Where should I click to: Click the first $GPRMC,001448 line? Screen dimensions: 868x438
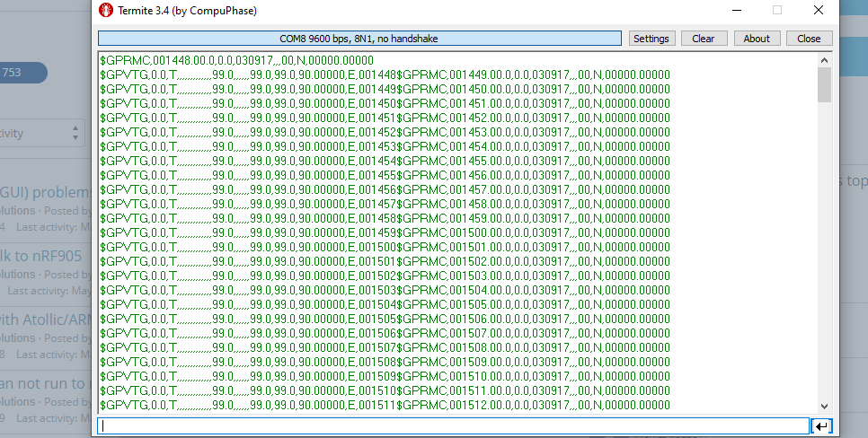237,60
